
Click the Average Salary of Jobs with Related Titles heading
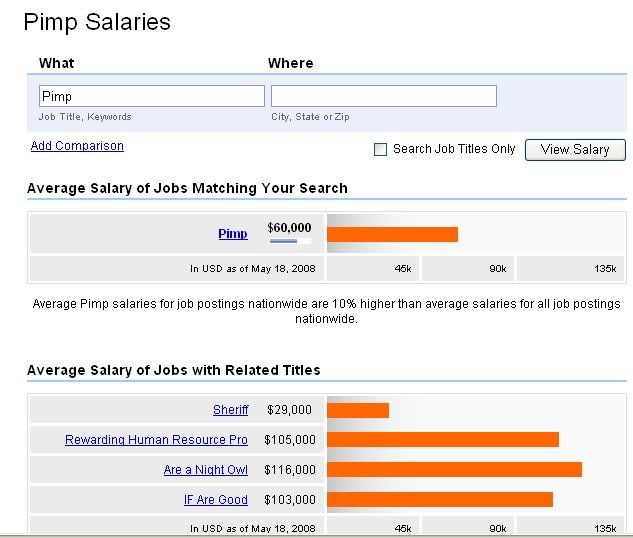pos(173,370)
